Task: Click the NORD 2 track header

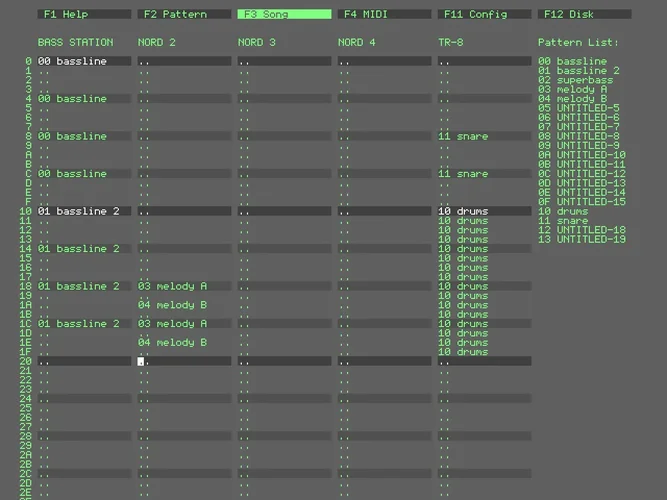Action: click(157, 42)
